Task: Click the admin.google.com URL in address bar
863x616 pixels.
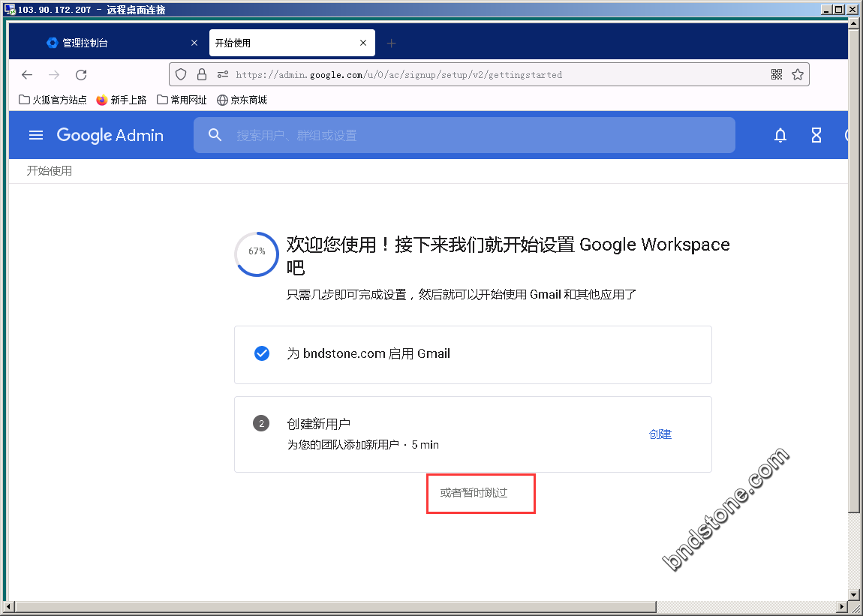Action: [x=399, y=75]
